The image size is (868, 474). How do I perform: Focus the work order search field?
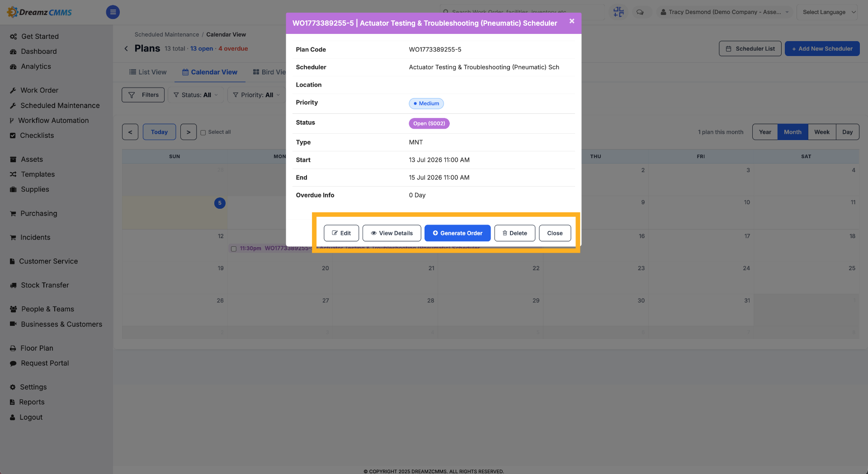pos(522,12)
